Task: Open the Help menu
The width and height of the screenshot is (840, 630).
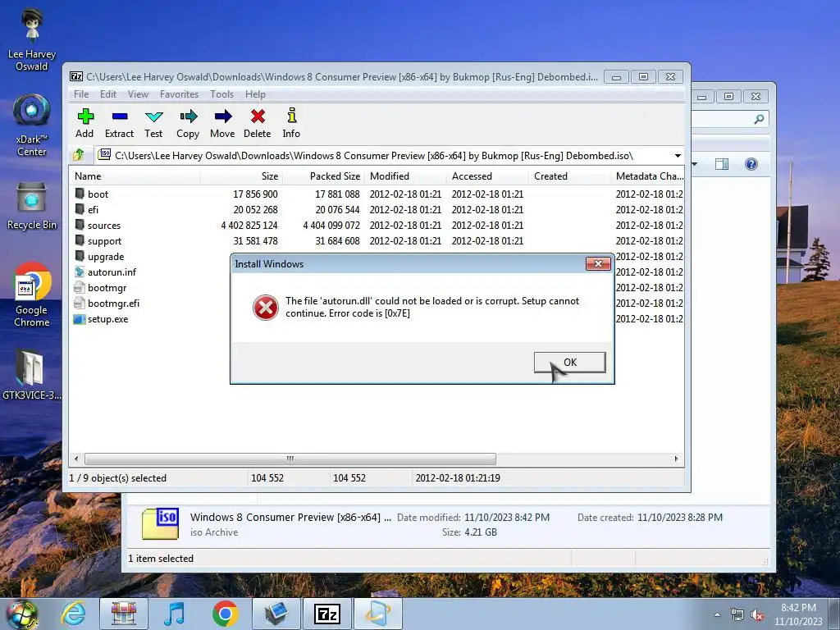Action: click(x=256, y=94)
